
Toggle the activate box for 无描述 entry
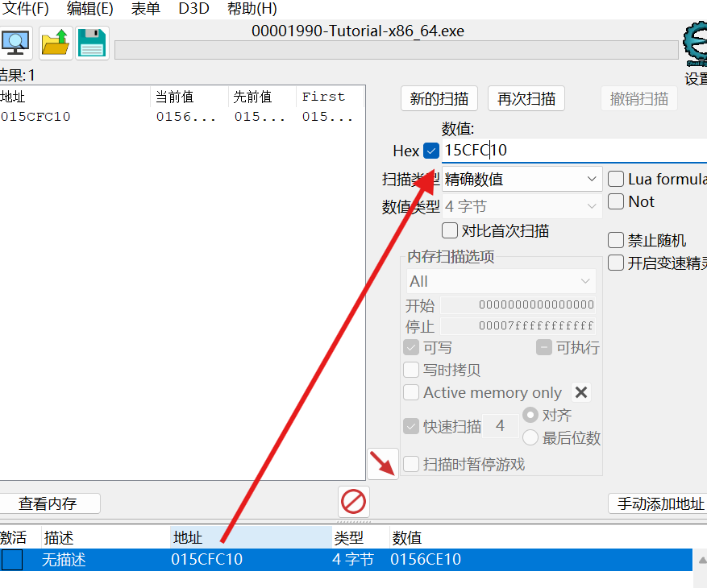coord(12,560)
